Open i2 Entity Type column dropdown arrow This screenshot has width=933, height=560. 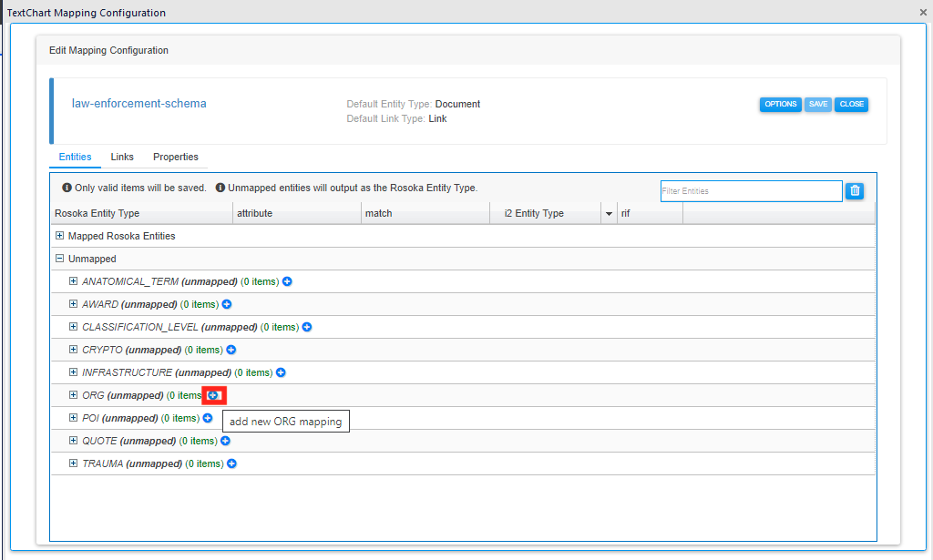click(x=609, y=213)
